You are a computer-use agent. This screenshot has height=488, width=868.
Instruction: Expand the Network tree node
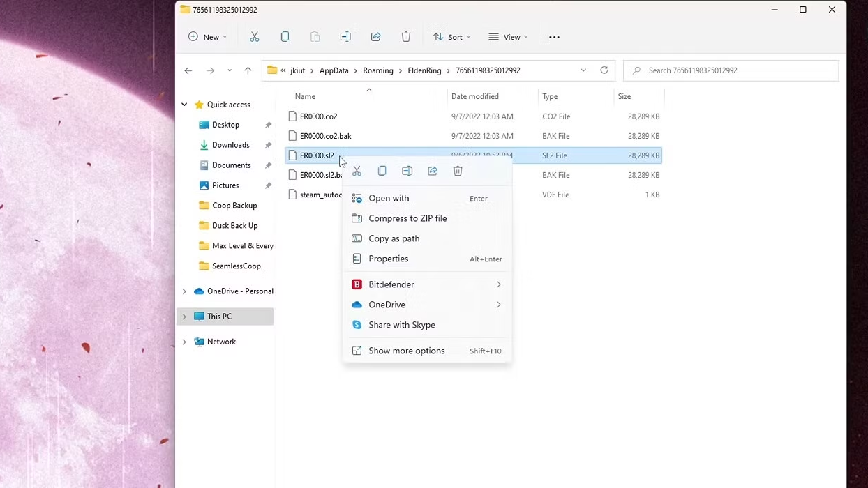click(184, 342)
